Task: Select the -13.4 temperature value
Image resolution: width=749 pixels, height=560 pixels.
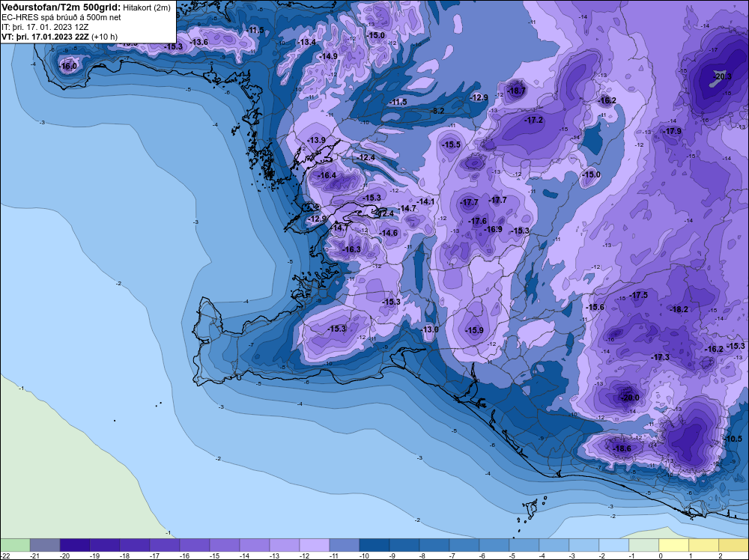Action: pyautogui.click(x=306, y=42)
